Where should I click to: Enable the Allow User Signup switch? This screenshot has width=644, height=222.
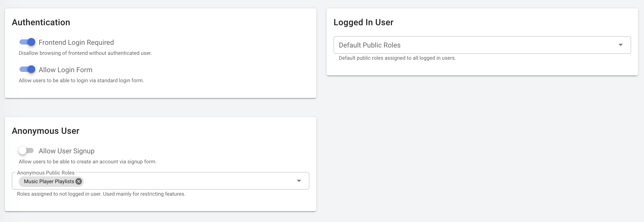click(x=26, y=151)
